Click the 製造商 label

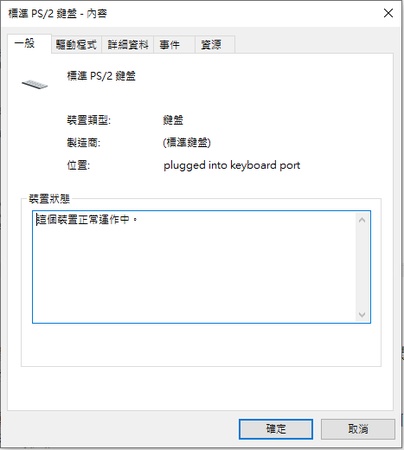point(84,143)
